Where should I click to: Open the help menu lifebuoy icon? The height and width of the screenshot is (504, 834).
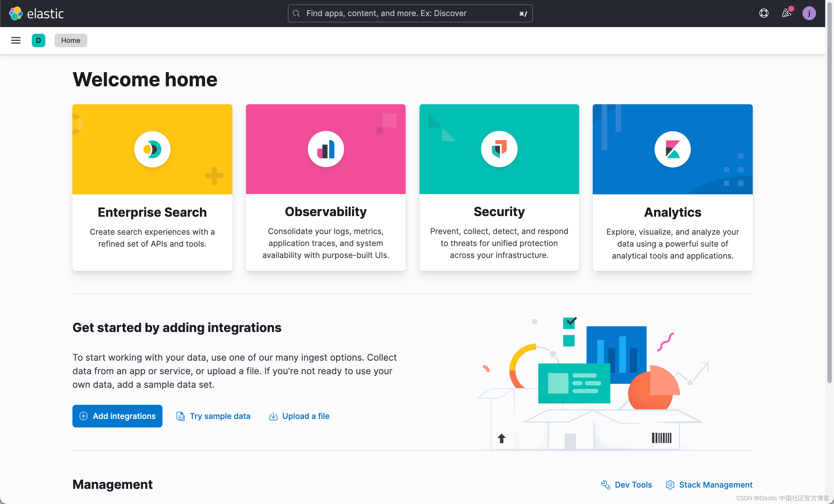click(x=763, y=13)
